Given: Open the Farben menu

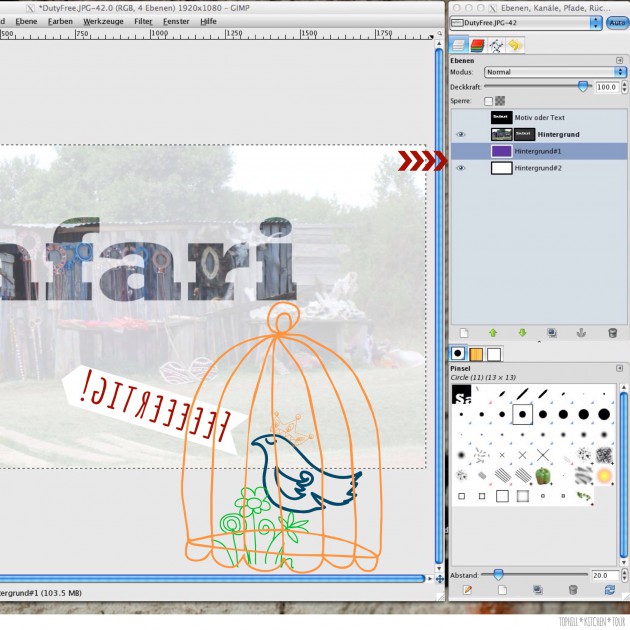Looking at the screenshot, I should click(60, 21).
